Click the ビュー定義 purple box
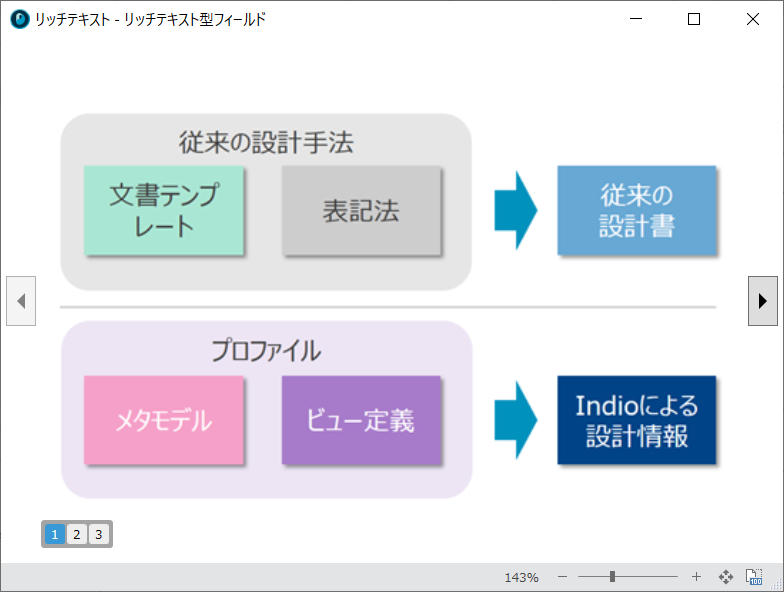 [361, 420]
